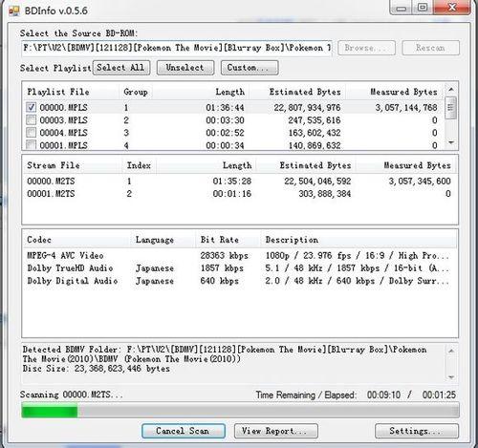
Task: Click the BDInfo application icon in title bar
Action: pyautogui.click(x=14, y=11)
